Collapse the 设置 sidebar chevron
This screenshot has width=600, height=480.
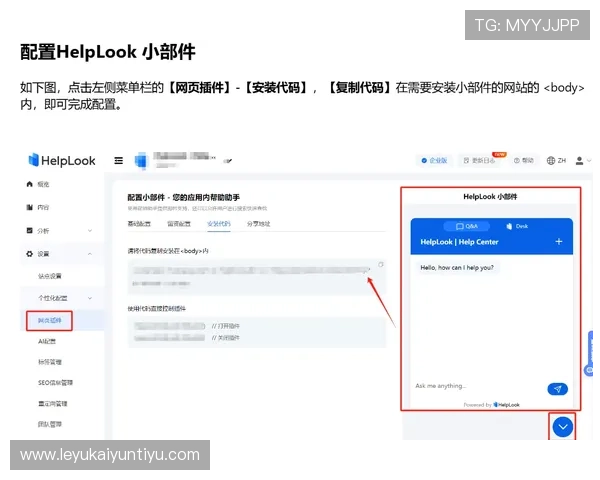pos(90,253)
